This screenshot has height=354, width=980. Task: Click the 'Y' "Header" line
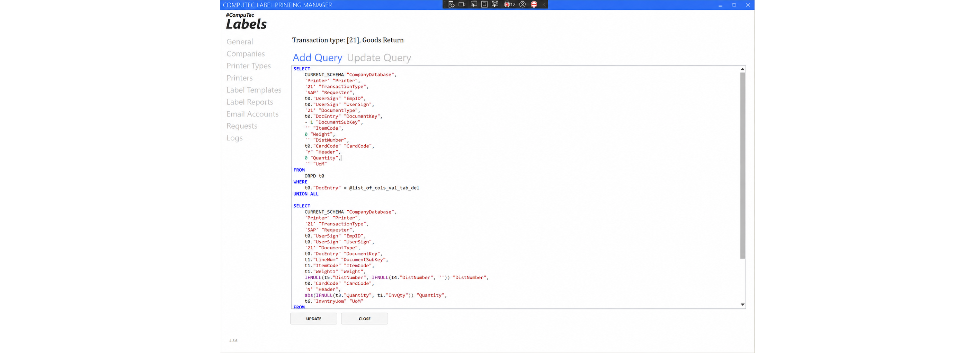click(323, 152)
